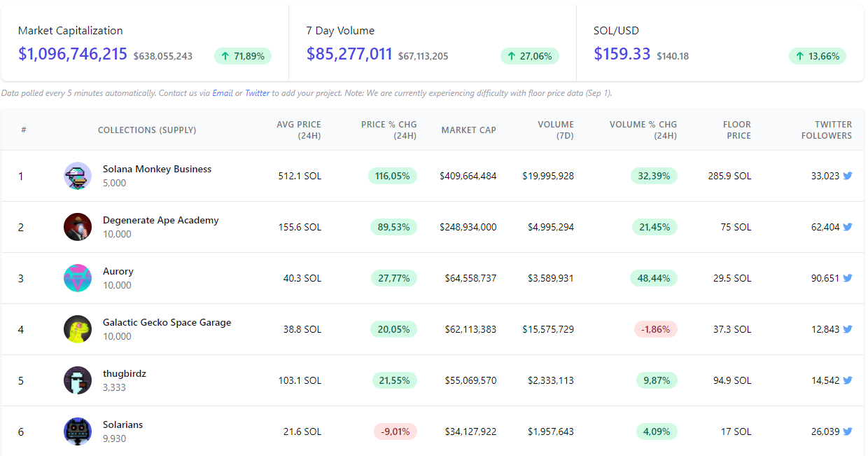Open Aurory's Twitter icon beside 90,651

tap(848, 278)
